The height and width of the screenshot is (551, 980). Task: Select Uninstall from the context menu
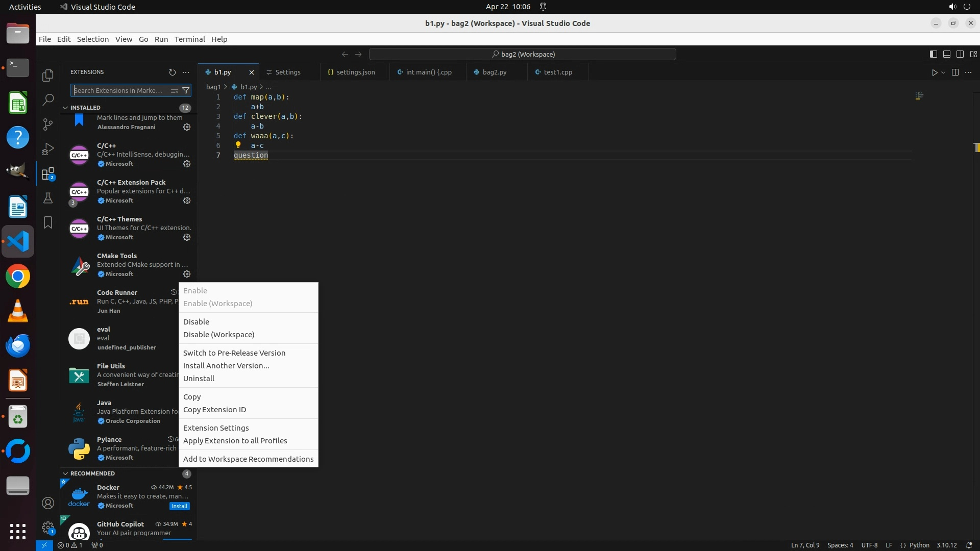pos(199,379)
